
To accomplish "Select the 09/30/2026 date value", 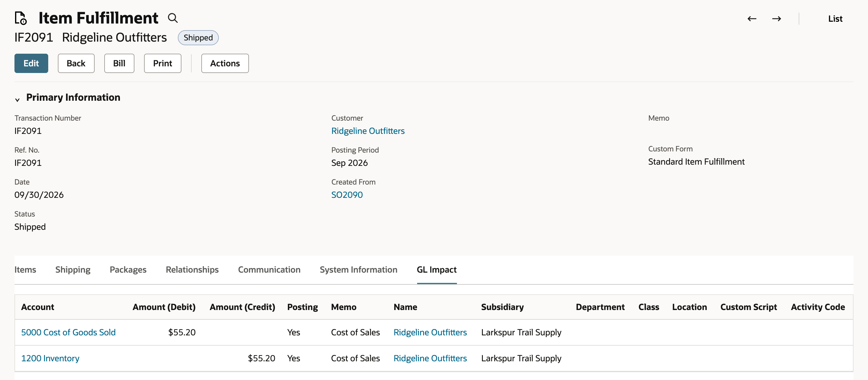I will (x=39, y=195).
